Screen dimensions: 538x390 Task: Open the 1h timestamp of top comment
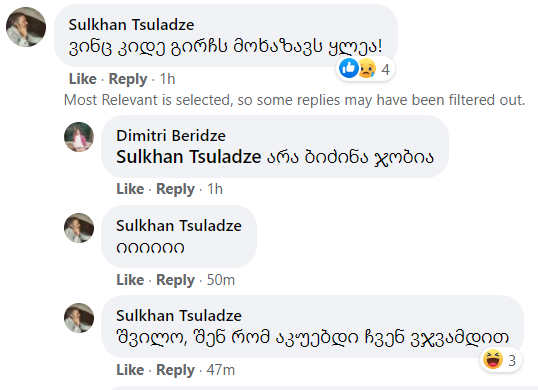pos(167,79)
